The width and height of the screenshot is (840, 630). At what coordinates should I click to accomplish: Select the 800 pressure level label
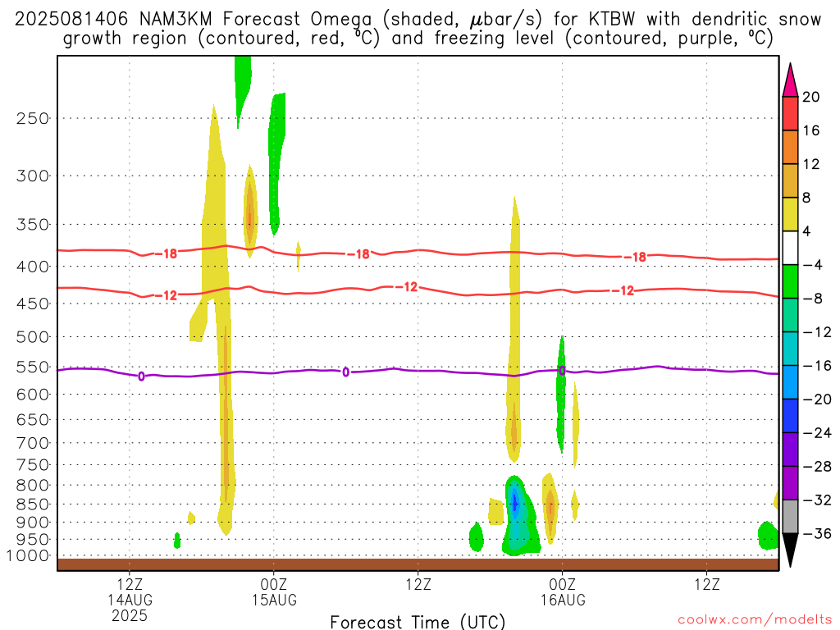pyautogui.click(x=33, y=486)
